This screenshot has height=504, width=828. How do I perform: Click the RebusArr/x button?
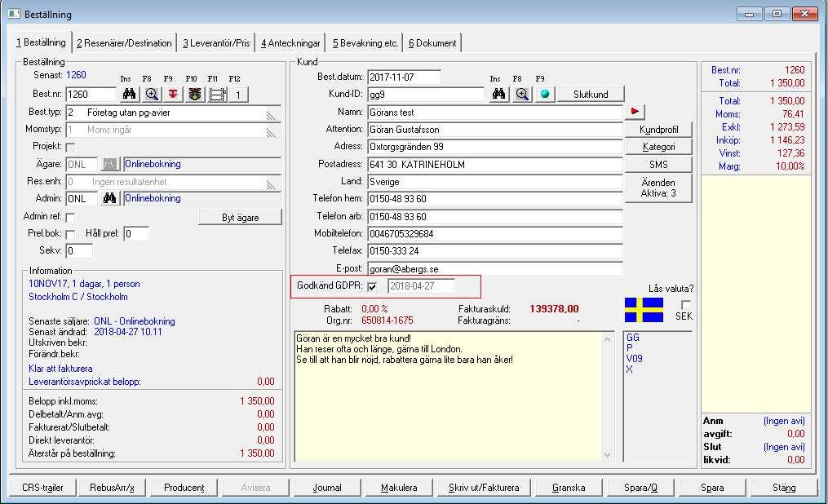[112, 488]
